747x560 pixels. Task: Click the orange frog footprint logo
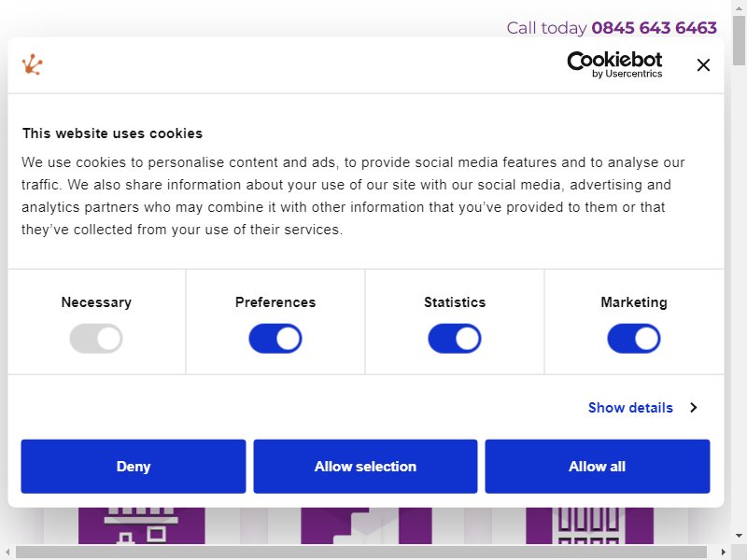[32, 64]
